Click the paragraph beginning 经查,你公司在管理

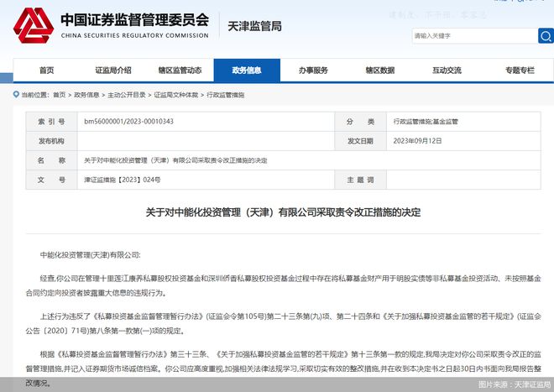pos(283,285)
